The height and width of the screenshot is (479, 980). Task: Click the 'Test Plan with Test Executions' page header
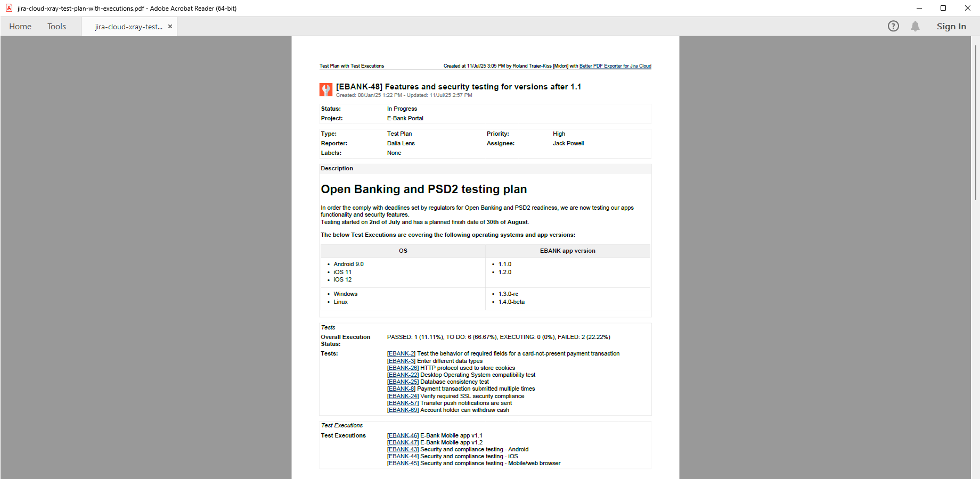(x=352, y=66)
